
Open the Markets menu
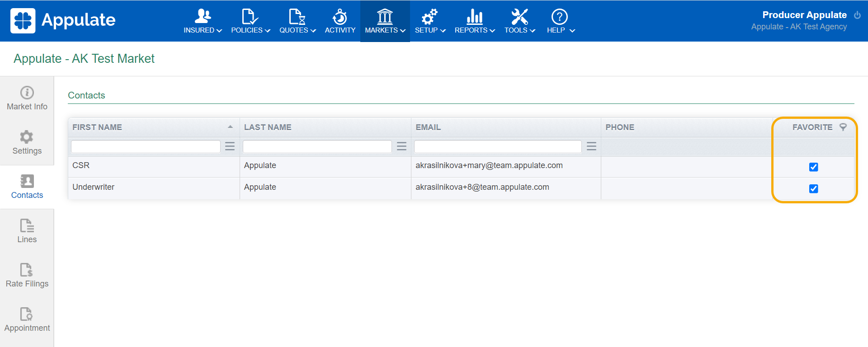(x=385, y=21)
